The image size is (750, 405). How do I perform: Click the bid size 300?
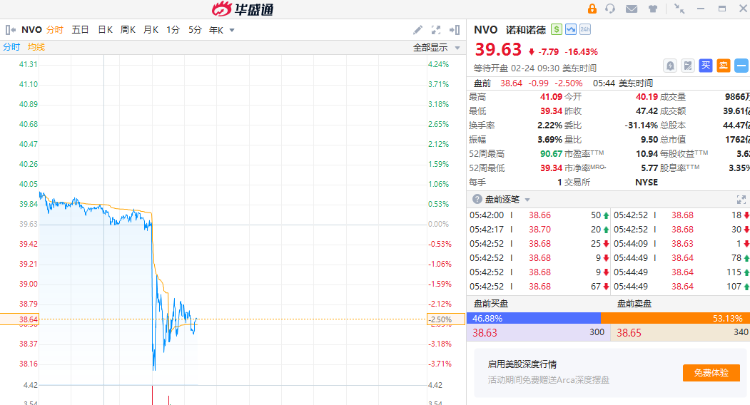pos(597,332)
